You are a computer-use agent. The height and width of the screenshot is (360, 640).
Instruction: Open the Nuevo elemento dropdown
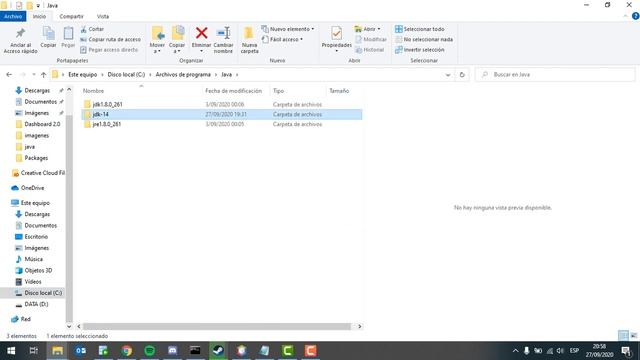click(288, 29)
